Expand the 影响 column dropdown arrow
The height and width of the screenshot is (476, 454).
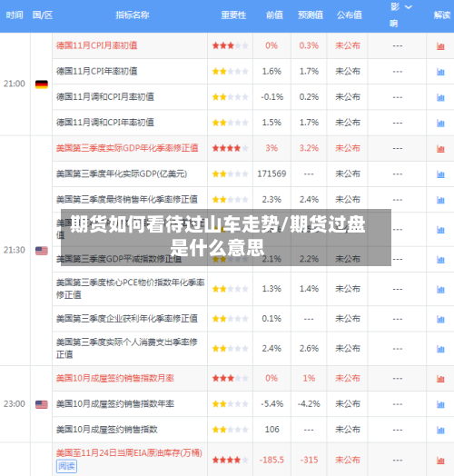pyautogui.click(x=409, y=6)
